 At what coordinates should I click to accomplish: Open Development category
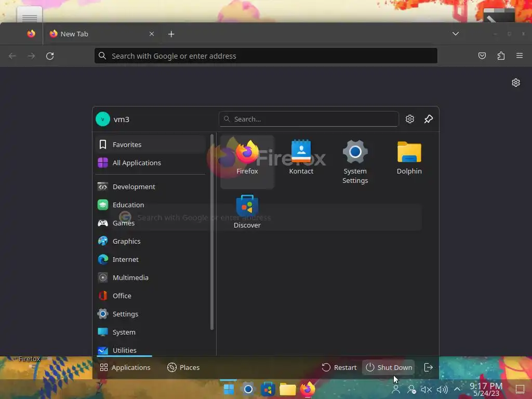click(151, 187)
